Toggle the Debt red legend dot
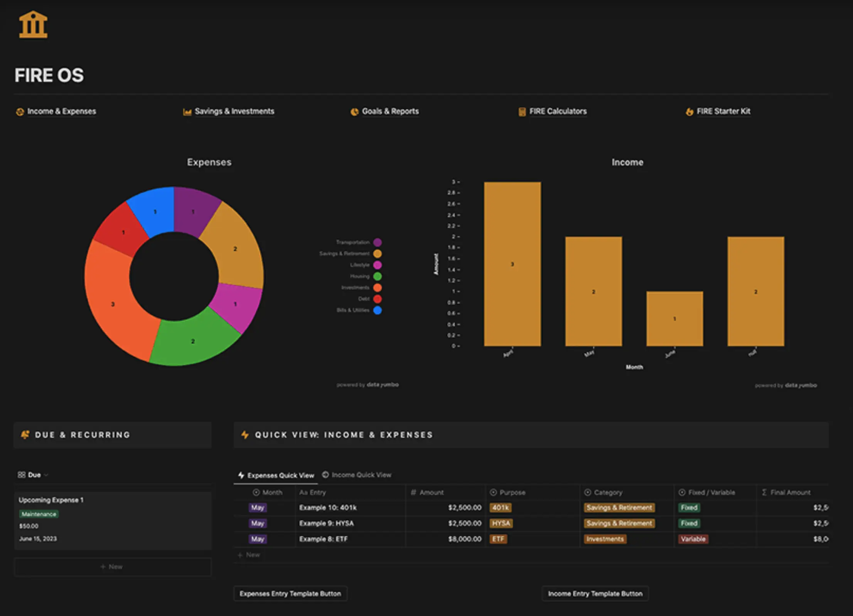853x616 pixels. (x=378, y=299)
